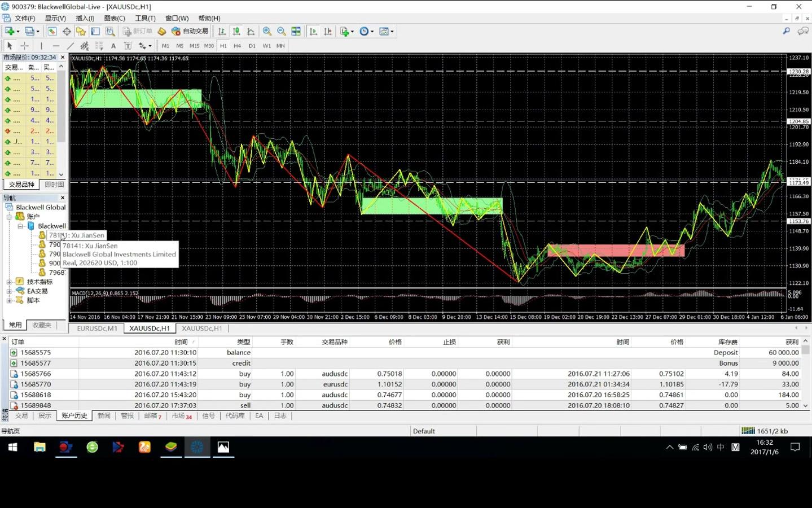Click the 新订单 new order button

tap(137, 32)
